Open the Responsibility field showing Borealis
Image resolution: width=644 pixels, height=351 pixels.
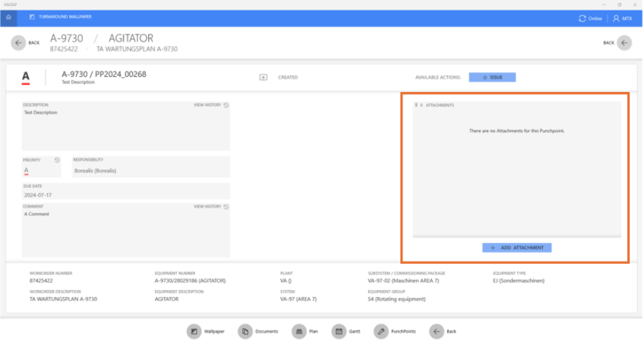pyautogui.click(x=150, y=170)
